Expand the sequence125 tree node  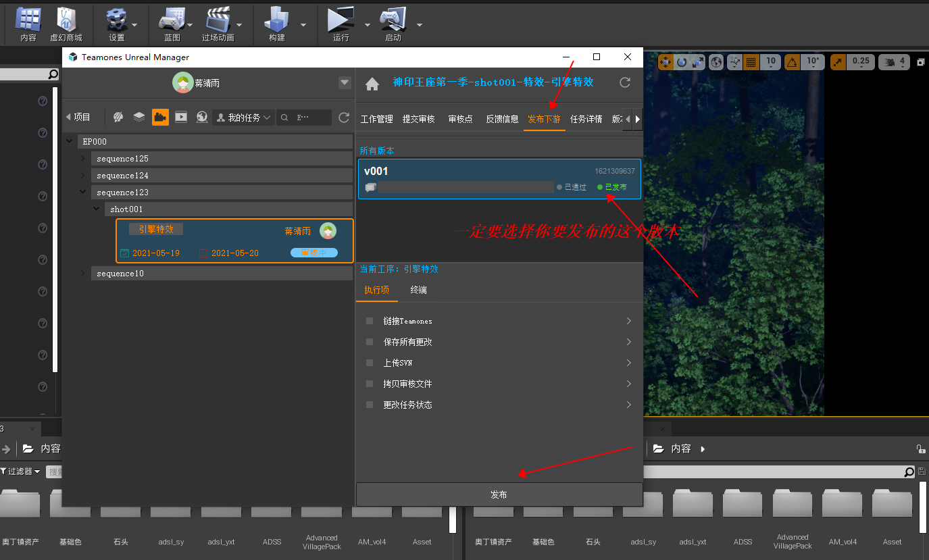click(x=83, y=159)
